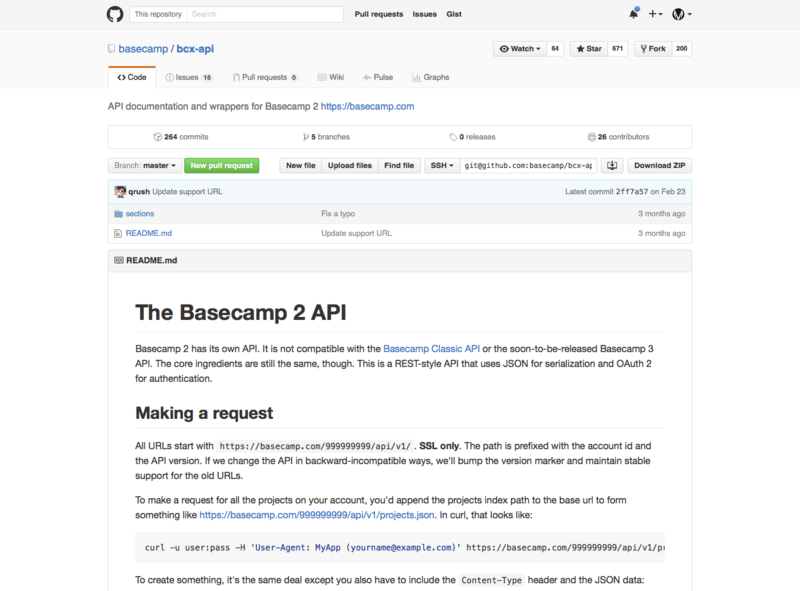Click the sections folder icon
Image resolution: width=800 pixels, height=591 pixels.
click(x=118, y=214)
